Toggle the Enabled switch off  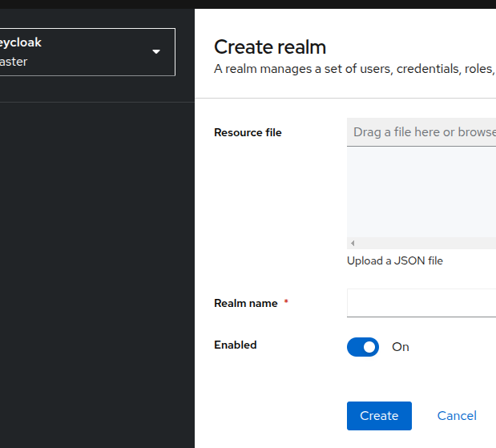tap(363, 347)
